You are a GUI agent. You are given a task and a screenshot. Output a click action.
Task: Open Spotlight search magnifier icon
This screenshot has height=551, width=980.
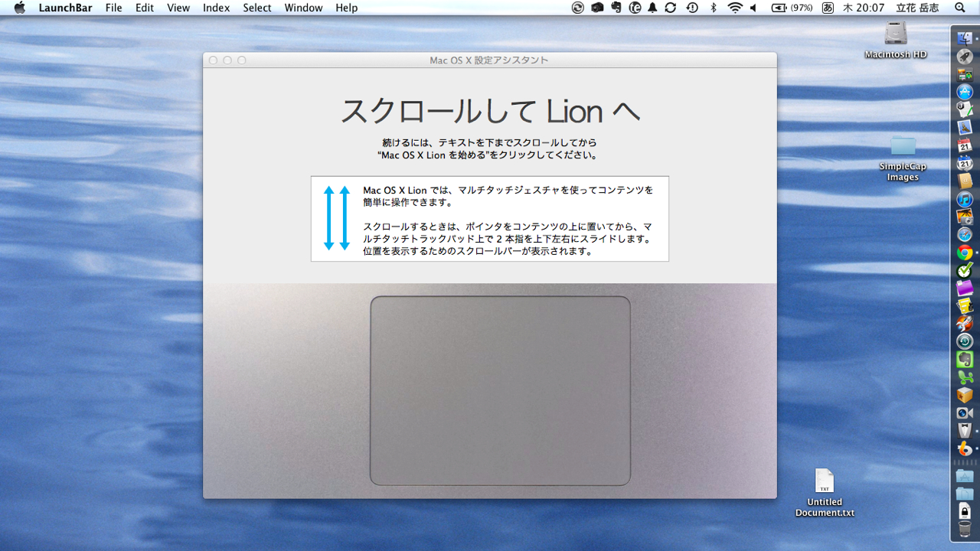[x=960, y=8]
